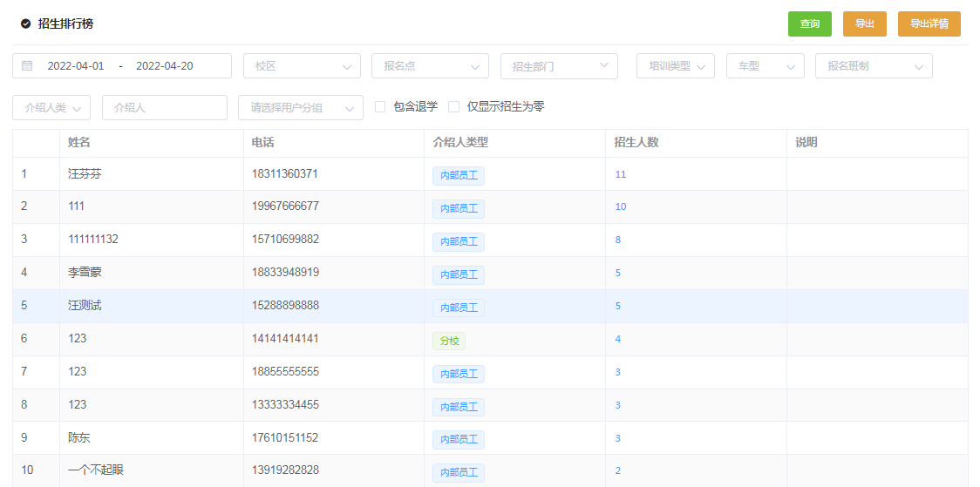Click phone number 17610151152

[285, 437]
